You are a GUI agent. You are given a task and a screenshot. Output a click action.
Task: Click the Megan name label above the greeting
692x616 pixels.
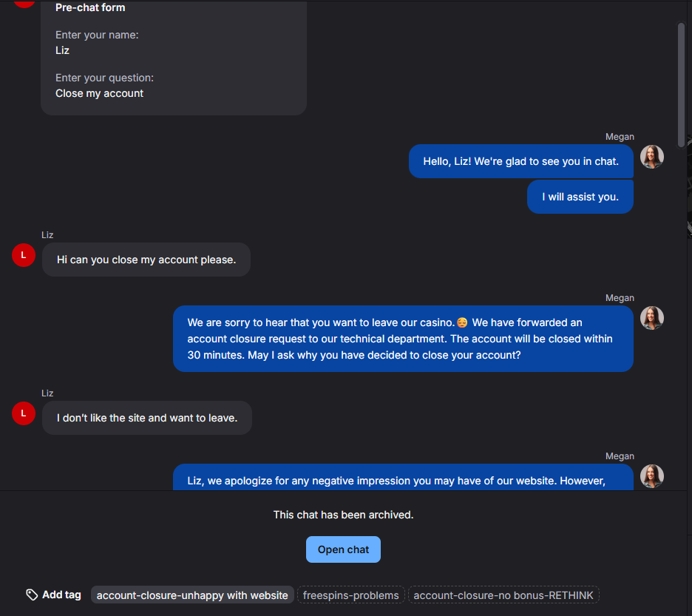[620, 137]
